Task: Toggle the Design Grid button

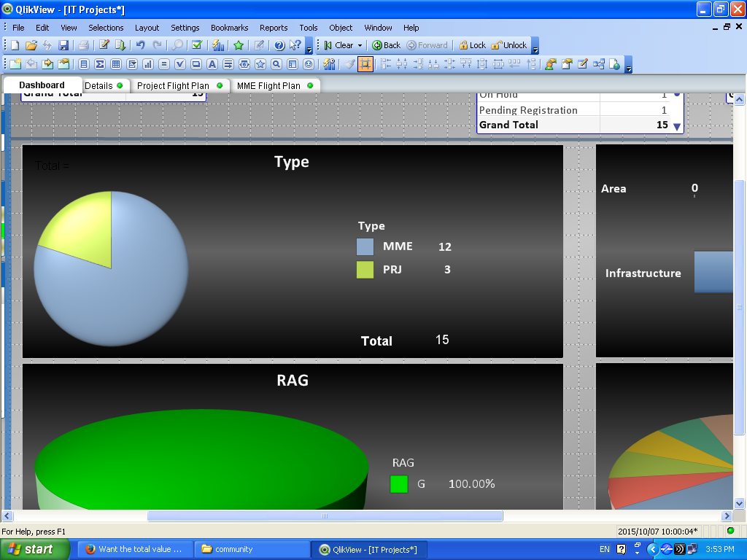Action: pos(365,64)
